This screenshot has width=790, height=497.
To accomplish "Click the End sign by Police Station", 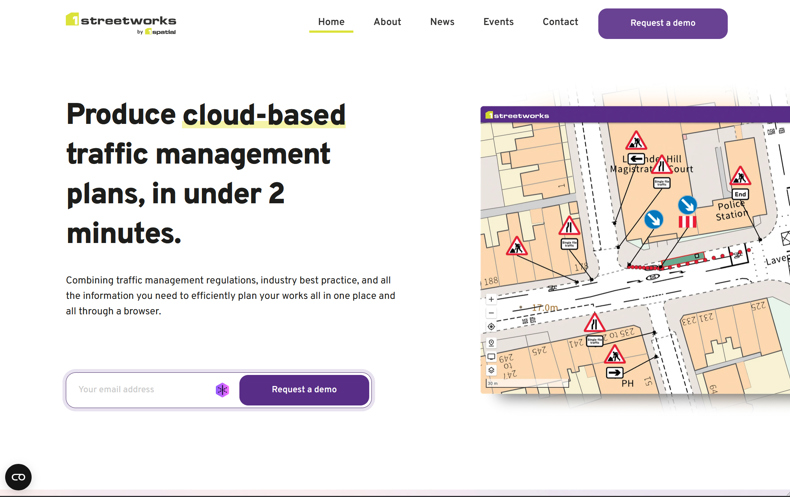I will pos(740,194).
